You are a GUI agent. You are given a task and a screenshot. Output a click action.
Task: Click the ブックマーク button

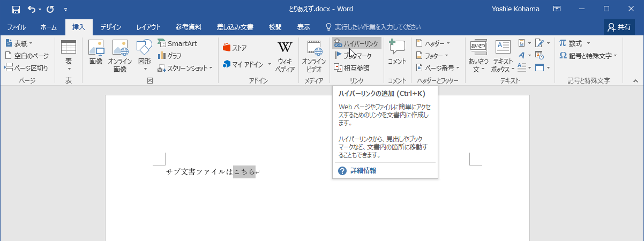353,56
